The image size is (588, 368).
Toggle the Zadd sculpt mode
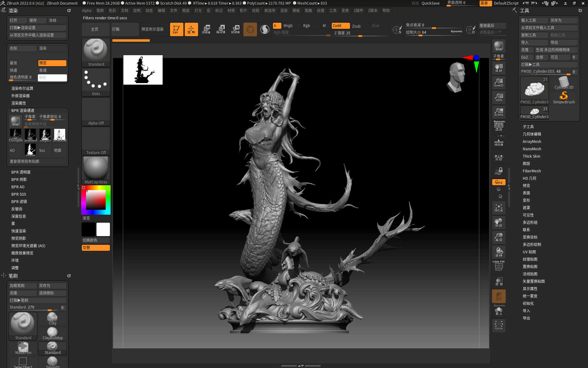[x=340, y=26]
